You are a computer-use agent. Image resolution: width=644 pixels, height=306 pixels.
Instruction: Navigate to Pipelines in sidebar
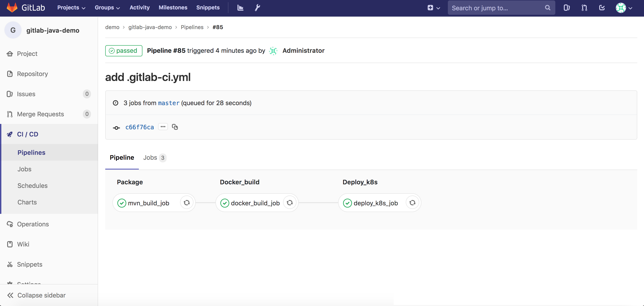coord(31,152)
